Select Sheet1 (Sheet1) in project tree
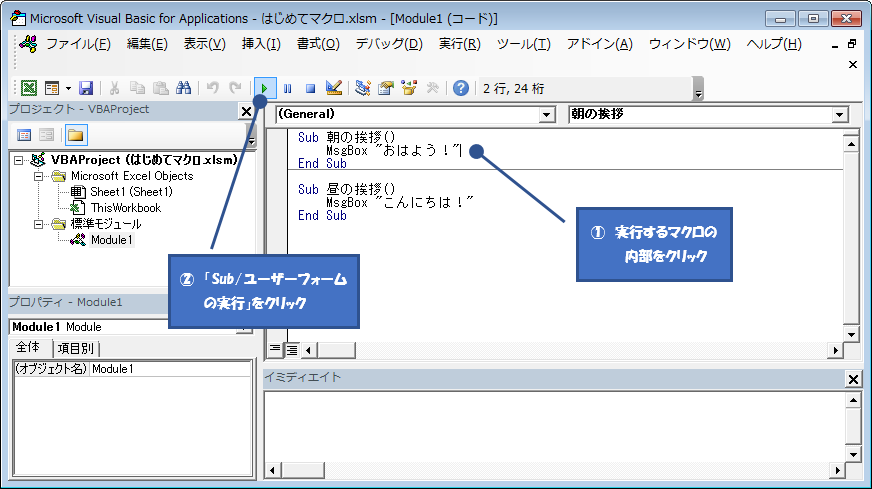The image size is (872, 489). [x=131, y=192]
